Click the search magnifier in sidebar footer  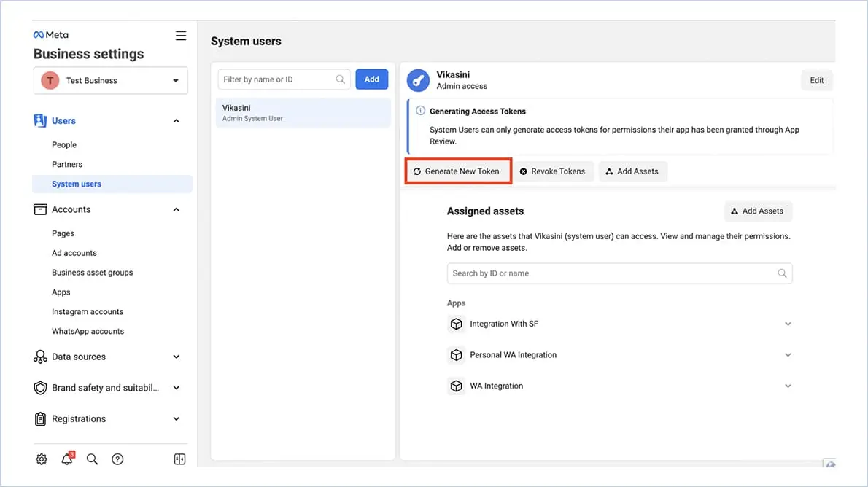coord(92,459)
